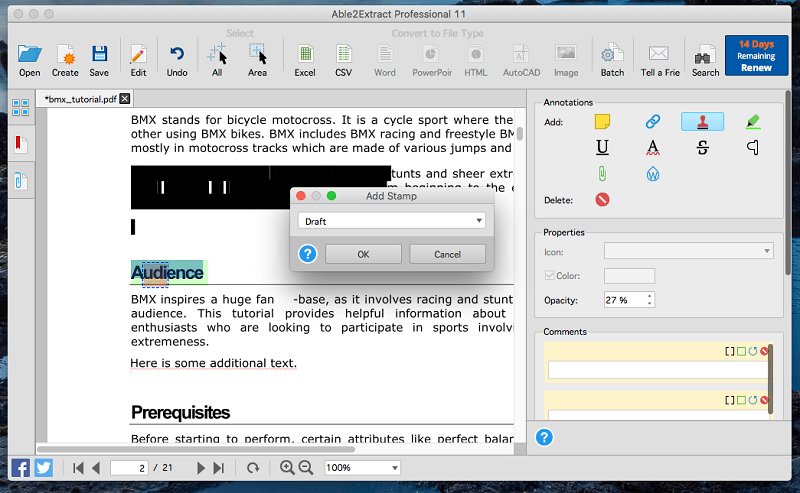Choose the highlight annotation tool
This screenshot has width=800, height=493.
pyautogui.click(x=753, y=121)
